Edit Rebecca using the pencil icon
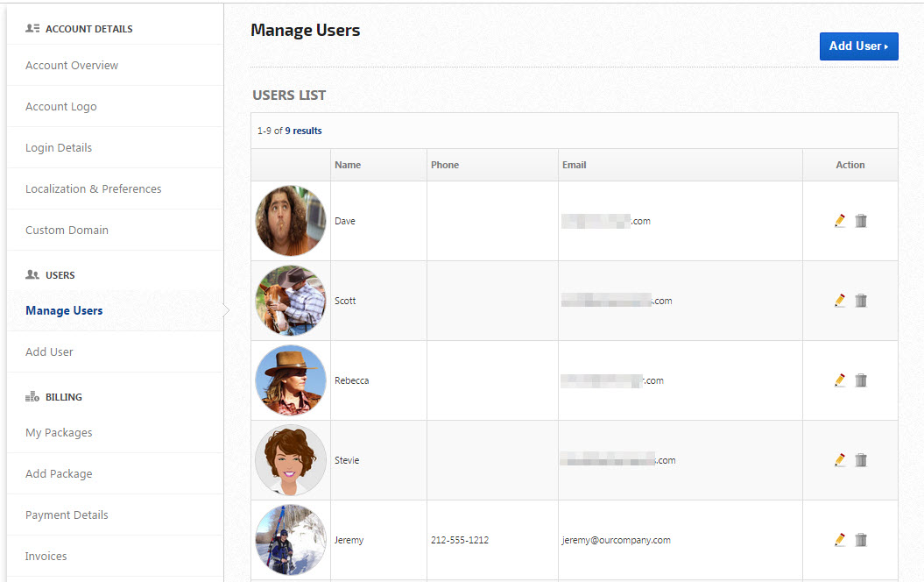924x582 pixels. pos(840,380)
